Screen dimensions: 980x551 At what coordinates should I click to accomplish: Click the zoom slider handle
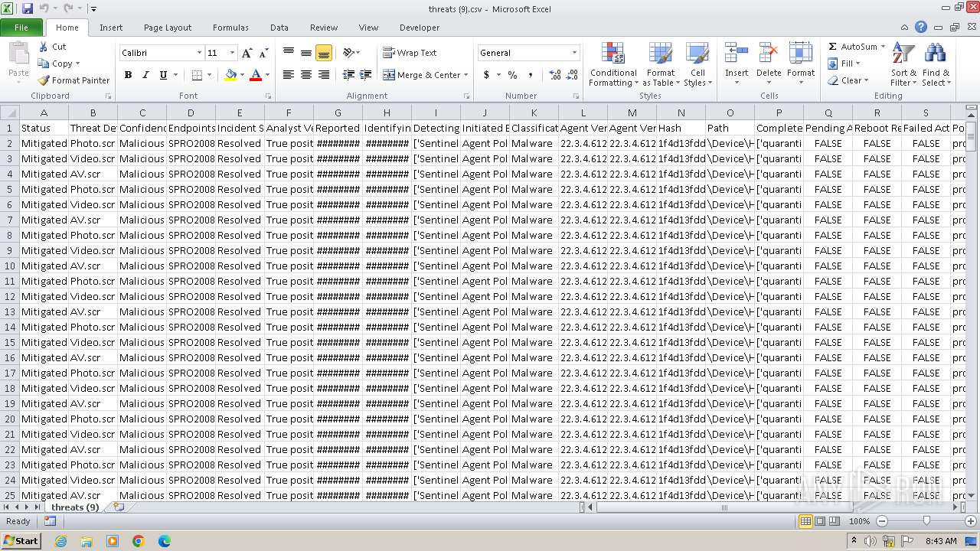click(x=926, y=521)
